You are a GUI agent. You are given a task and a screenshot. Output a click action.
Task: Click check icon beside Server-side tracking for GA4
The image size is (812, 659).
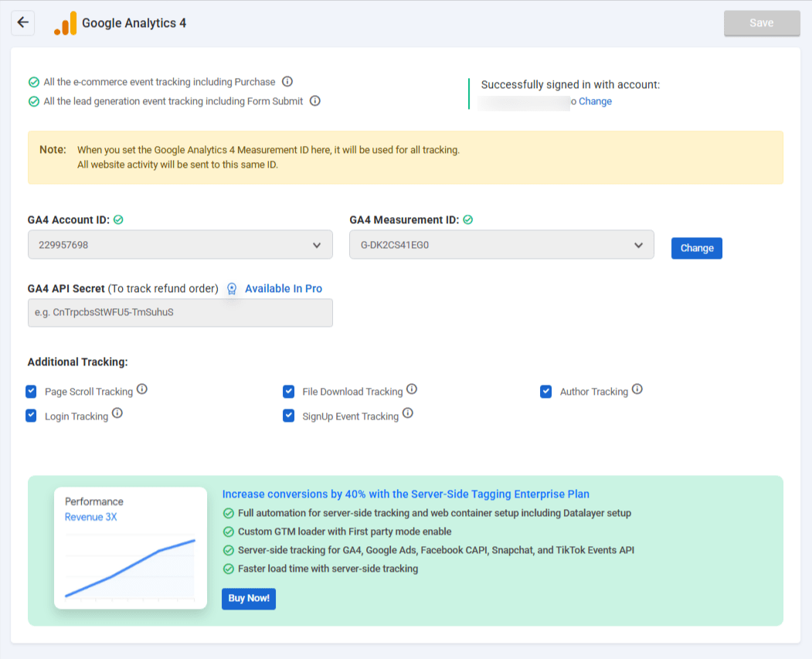229,550
